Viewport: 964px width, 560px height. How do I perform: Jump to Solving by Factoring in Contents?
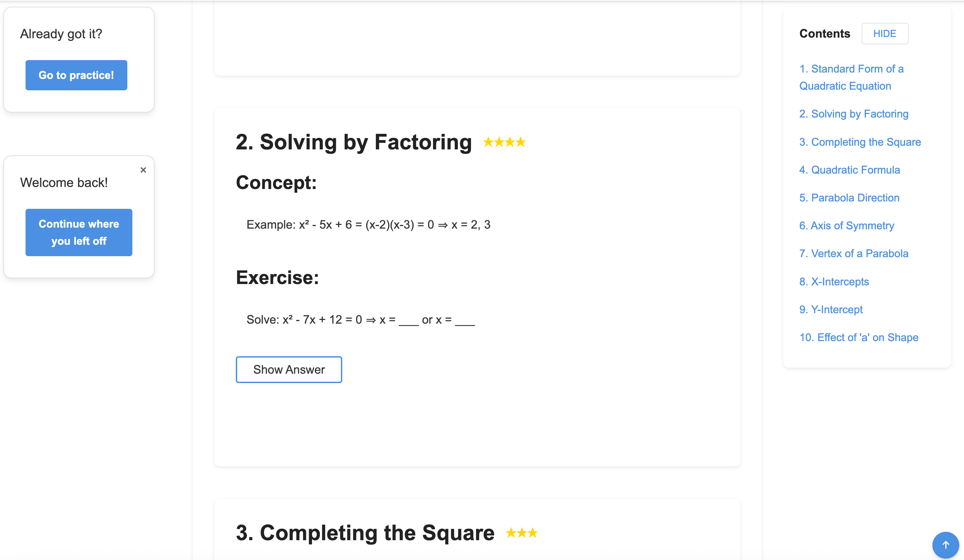(853, 114)
